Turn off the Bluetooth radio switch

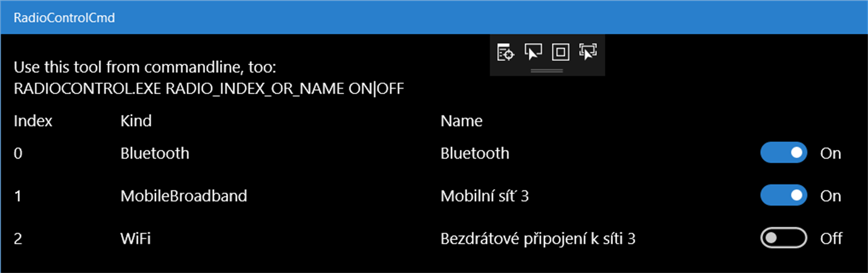[783, 153]
